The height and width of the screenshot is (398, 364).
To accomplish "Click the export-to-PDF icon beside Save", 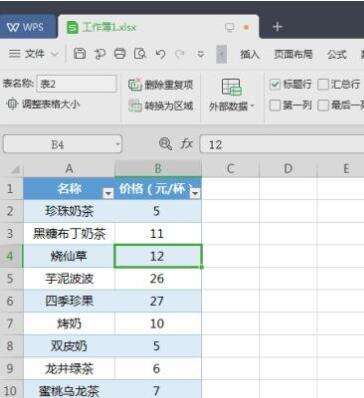I will [x=99, y=54].
